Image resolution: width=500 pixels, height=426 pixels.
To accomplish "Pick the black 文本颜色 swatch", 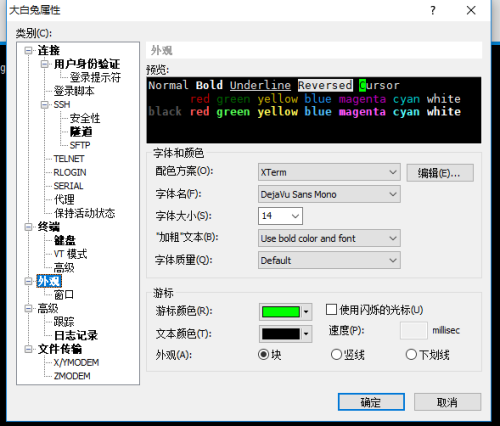I will 286,334.
